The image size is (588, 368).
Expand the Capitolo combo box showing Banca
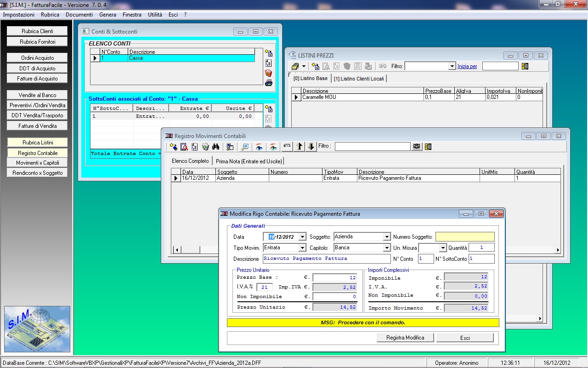pos(387,248)
